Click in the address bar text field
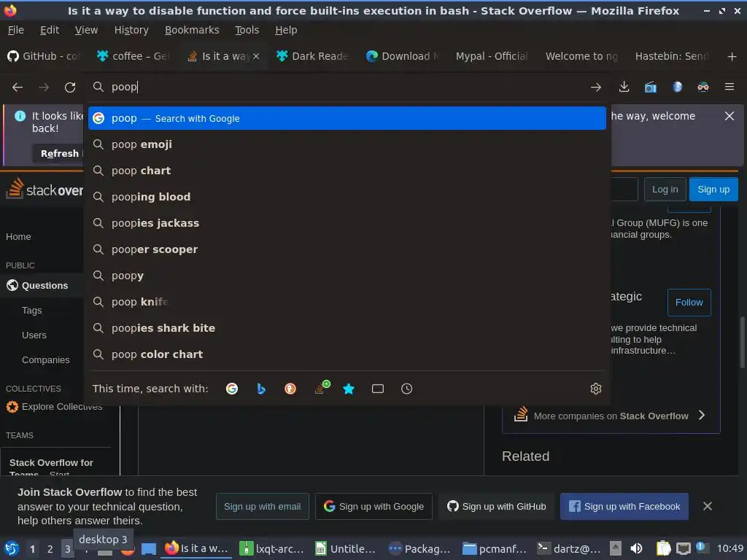This screenshot has height=560, width=747. [x=348, y=87]
